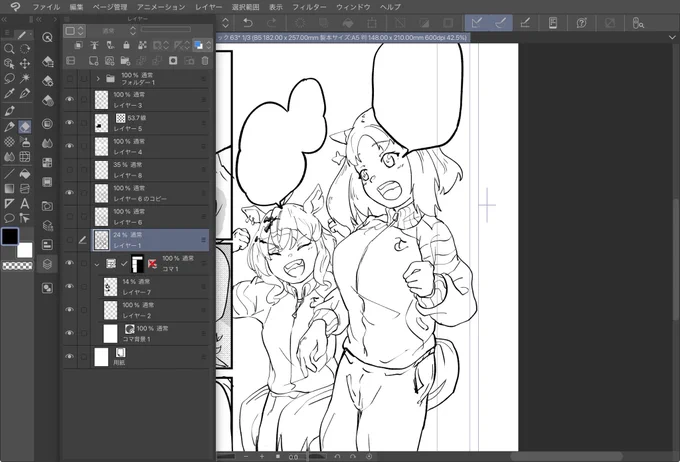Open the Layer palette stacked-layers dock icon
Viewport: 680px width, 462px height.
click(x=47, y=264)
